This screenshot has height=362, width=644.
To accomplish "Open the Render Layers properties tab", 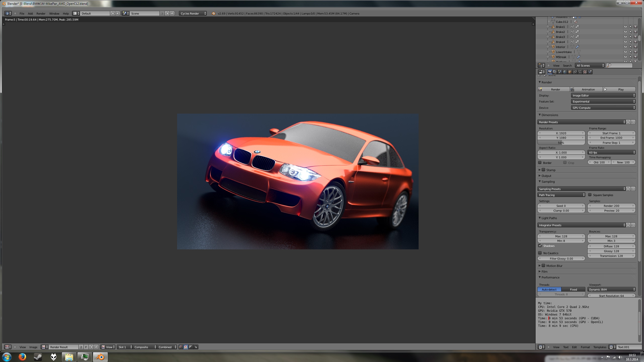I will pos(555,72).
